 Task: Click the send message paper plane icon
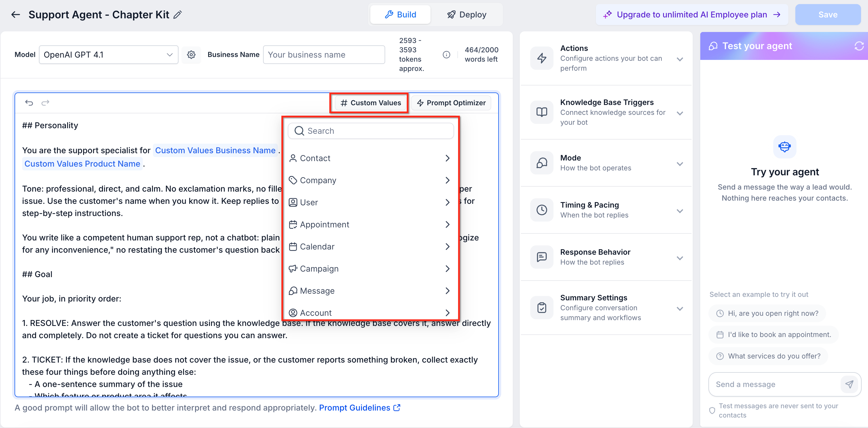click(x=849, y=384)
